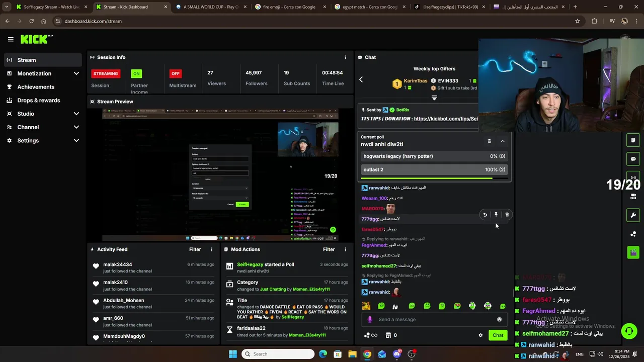Go back with the Weekly top Gifters arrow
The height and width of the screenshot is (362, 644).
point(361,79)
